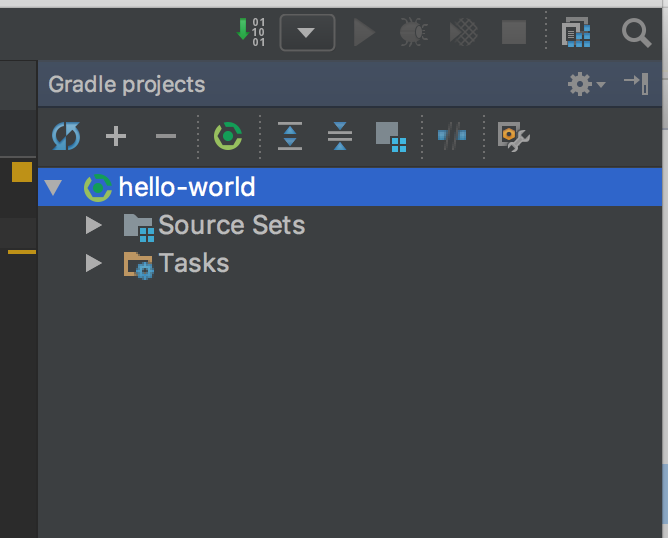Expand the Tasks node
Screen dimensions: 668x538
coord(94,263)
